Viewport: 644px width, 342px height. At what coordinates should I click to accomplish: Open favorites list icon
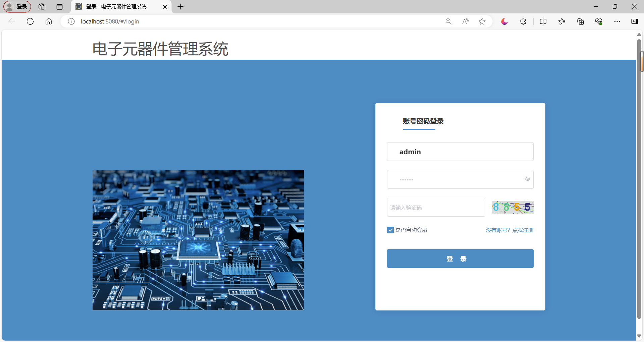coord(562,21)
